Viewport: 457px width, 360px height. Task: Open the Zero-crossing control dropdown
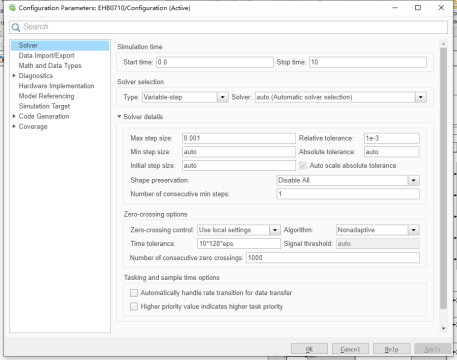tap(275, 230)
